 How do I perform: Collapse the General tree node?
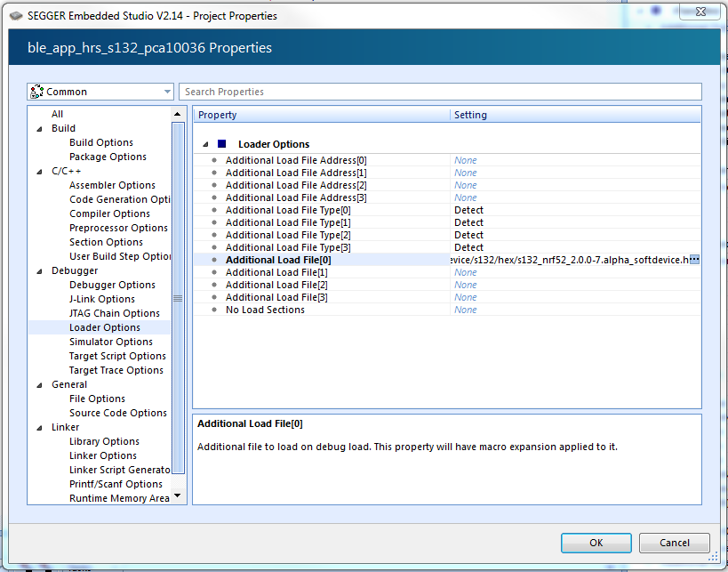coord(39,384)
